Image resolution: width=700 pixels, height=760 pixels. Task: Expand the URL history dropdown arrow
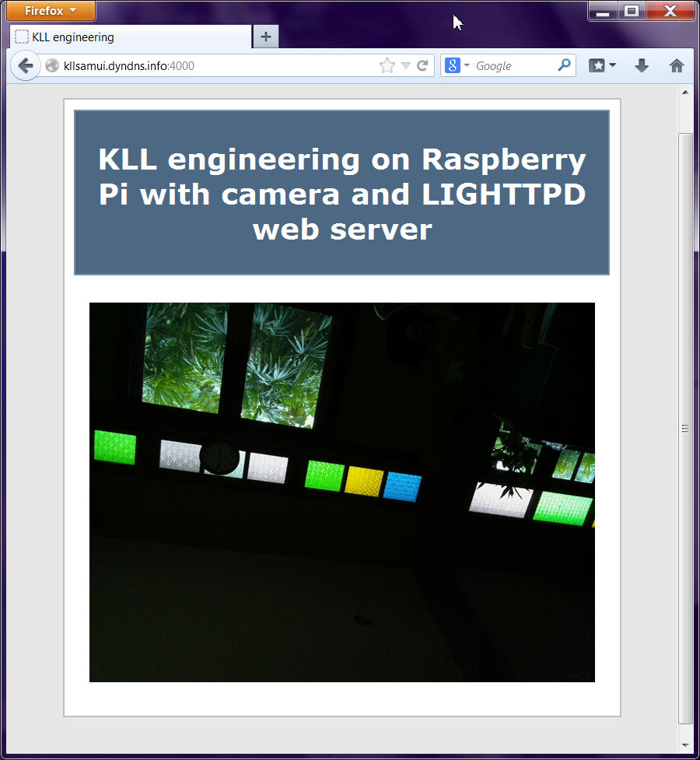click(x=405, y=66)
